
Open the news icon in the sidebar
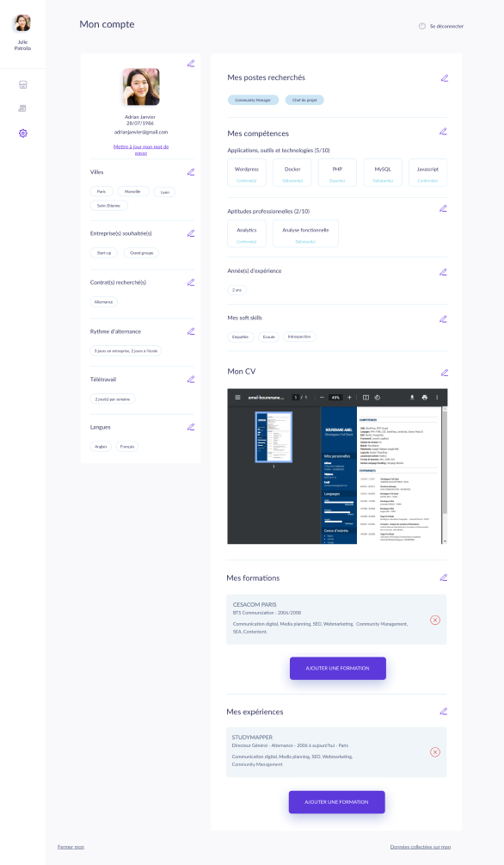tap(22, 108)
